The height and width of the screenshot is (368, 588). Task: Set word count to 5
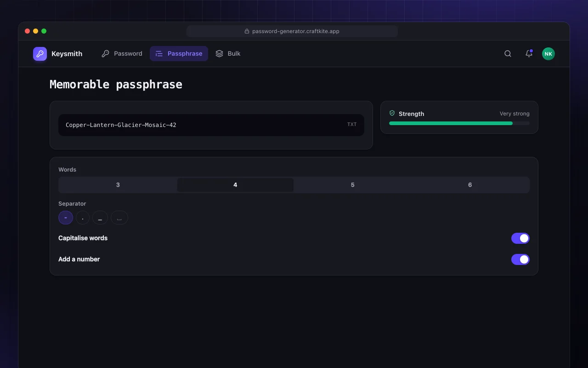click(x=352, y=185)
